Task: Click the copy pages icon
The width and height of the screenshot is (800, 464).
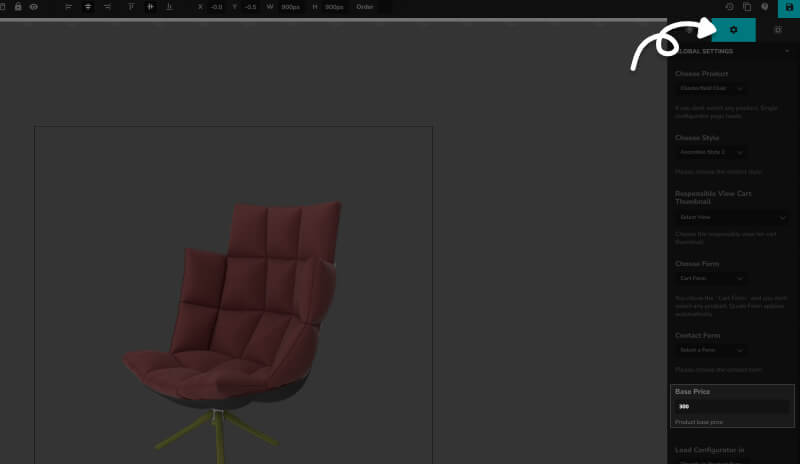Action: [x=747, y=7]
